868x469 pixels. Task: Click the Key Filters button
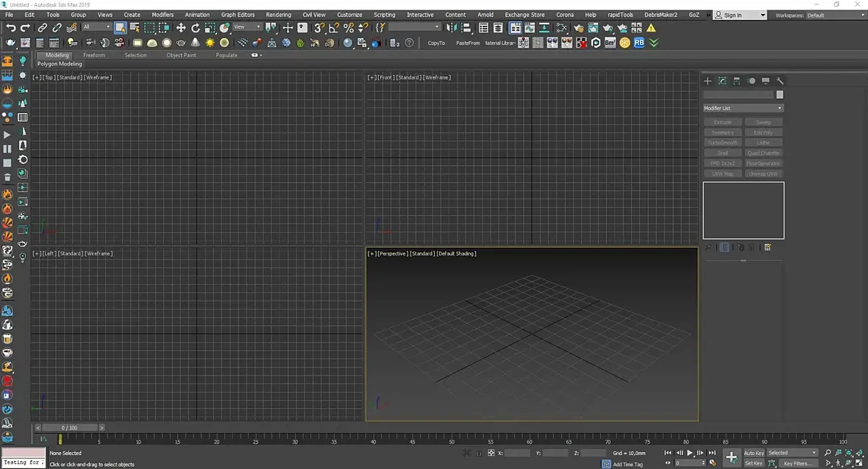click(797, 463)
